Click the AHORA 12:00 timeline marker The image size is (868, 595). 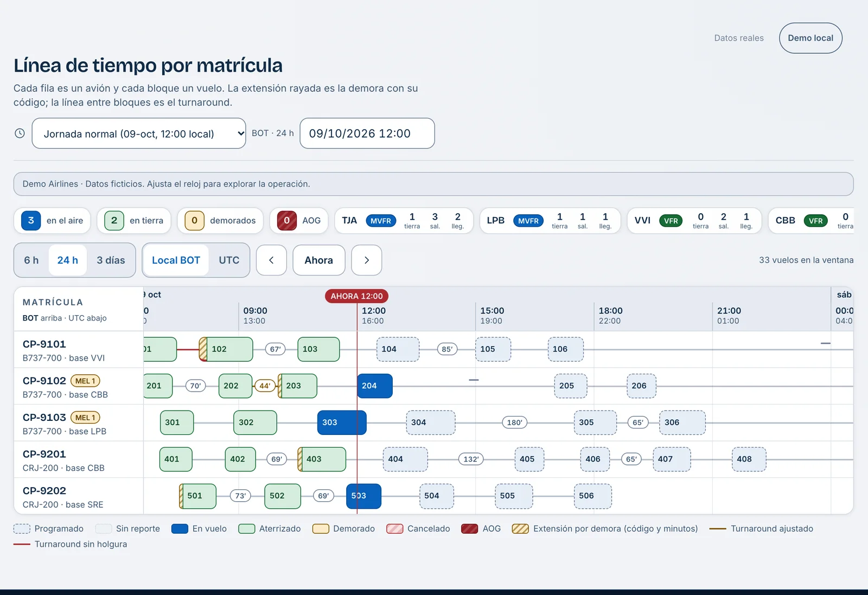pos(356,296)
